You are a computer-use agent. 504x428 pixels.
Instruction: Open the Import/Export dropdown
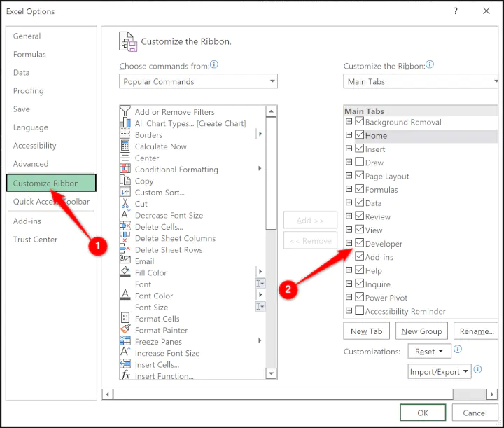coord(439,371)
